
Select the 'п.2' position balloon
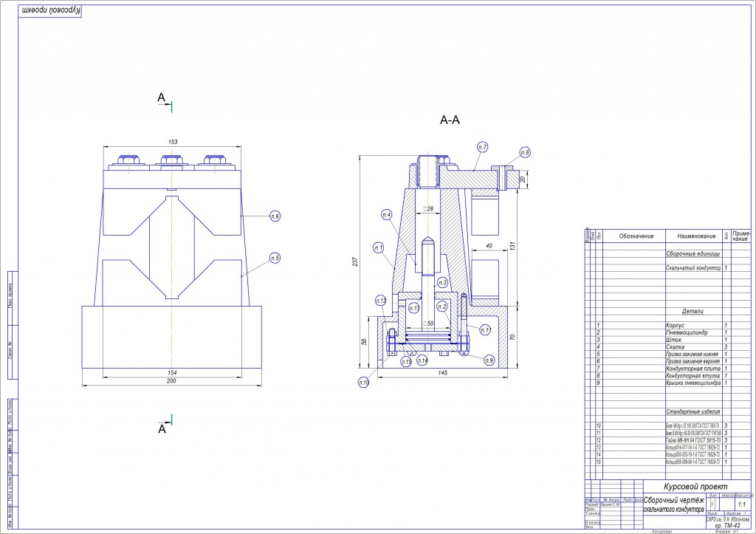(442, 307)
